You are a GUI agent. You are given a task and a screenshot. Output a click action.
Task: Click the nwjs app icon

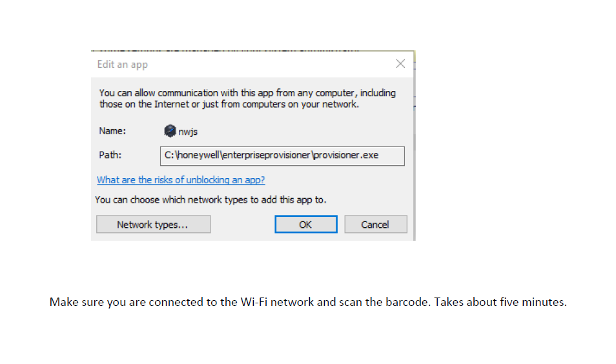point(170,131)
